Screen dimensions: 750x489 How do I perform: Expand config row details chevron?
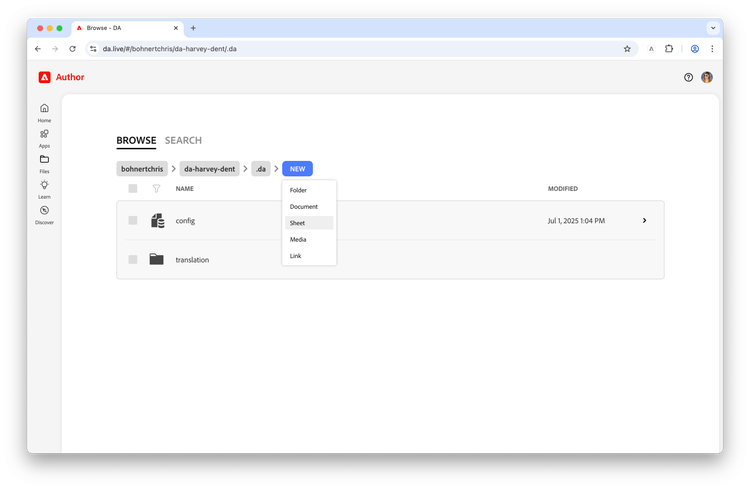click(644, 221)
